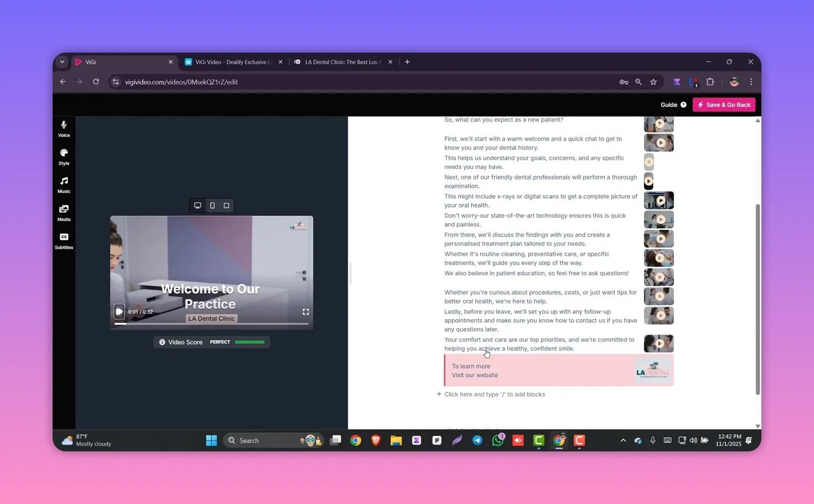This screenshot has width=814, height=504.
Task: Expand the video to fullscreen
Action: coord(306,312)
